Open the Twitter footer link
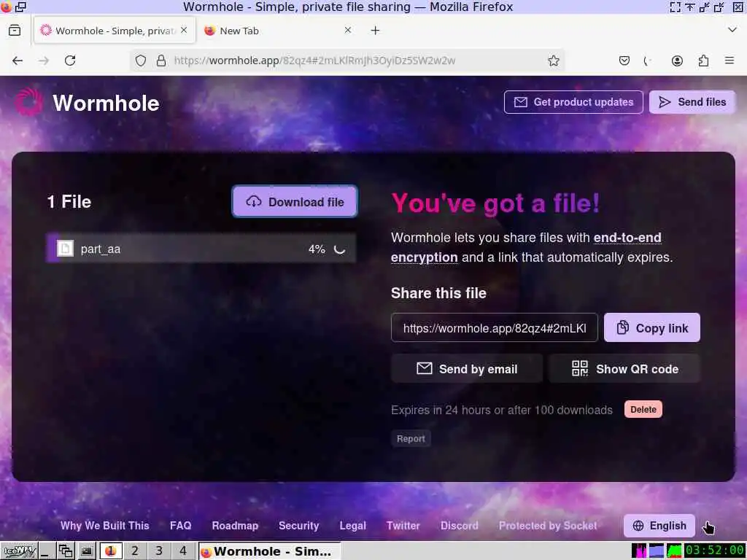The width and height of the screenshot is (747, 560). click(x=403, y=526)
